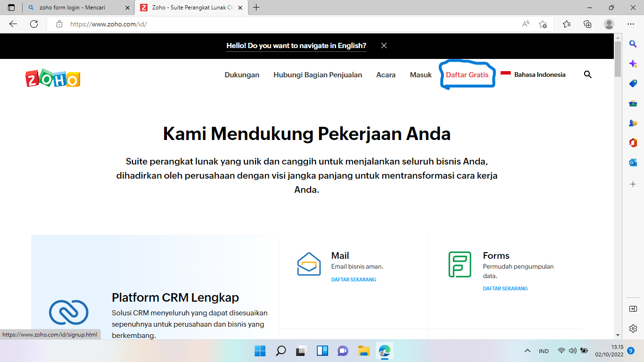Add this page to favorites

[543, 24]
